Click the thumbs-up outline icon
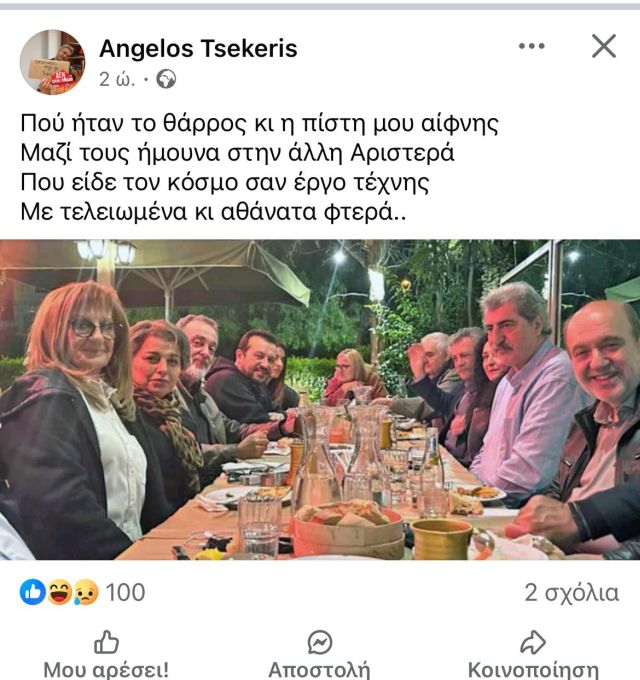Viewport: 640px width, 680px height. (x=106, y=642)
